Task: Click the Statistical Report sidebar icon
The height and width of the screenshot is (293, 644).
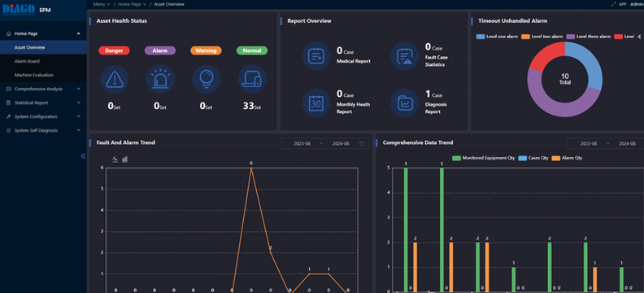Action: point(9,103)
